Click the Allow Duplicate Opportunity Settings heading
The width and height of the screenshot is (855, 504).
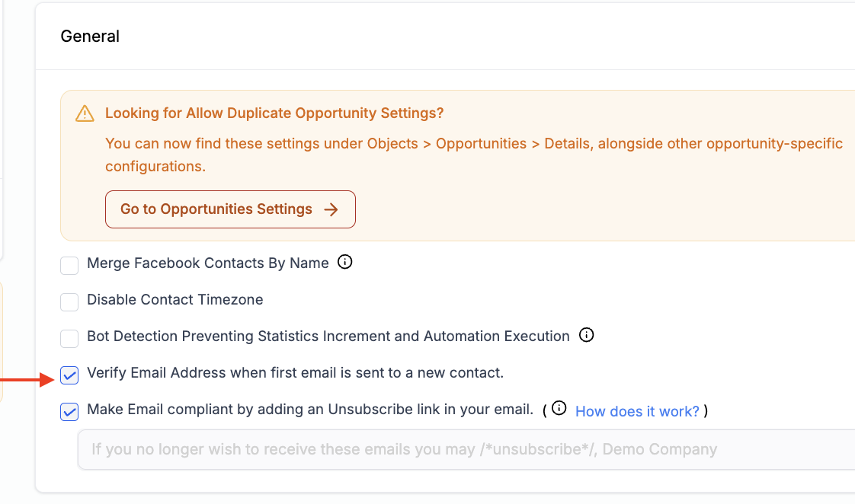coord(274,112)
